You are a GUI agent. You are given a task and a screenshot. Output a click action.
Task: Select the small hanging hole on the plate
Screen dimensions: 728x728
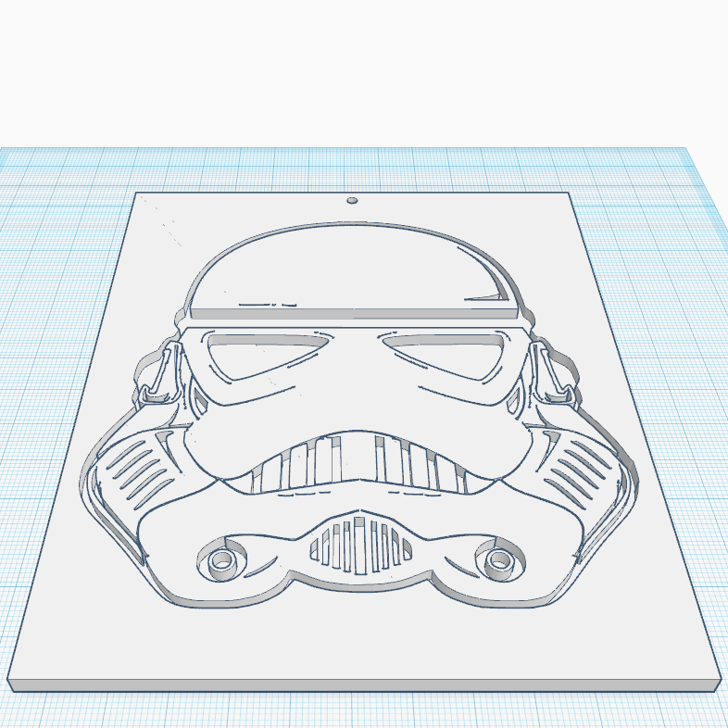pyautogui.click(x=352, y=201)
